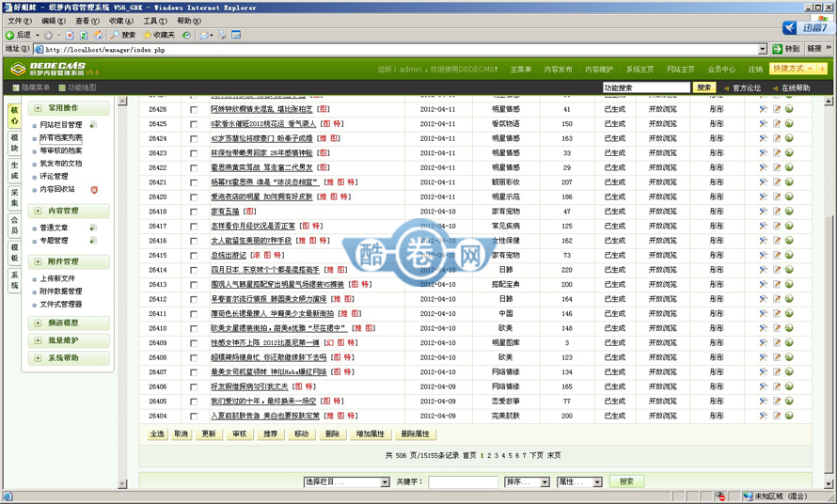Collapse the 常用操作 sidebar section

point(38,108)
